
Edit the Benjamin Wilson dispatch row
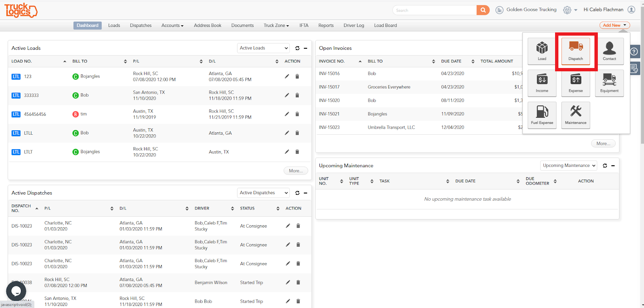click(x=288, y=282)
